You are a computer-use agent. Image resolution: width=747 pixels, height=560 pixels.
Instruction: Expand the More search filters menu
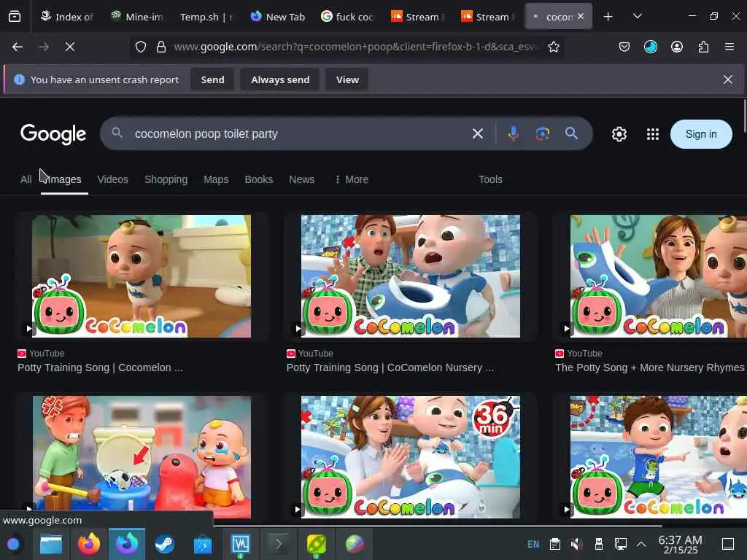352,179
